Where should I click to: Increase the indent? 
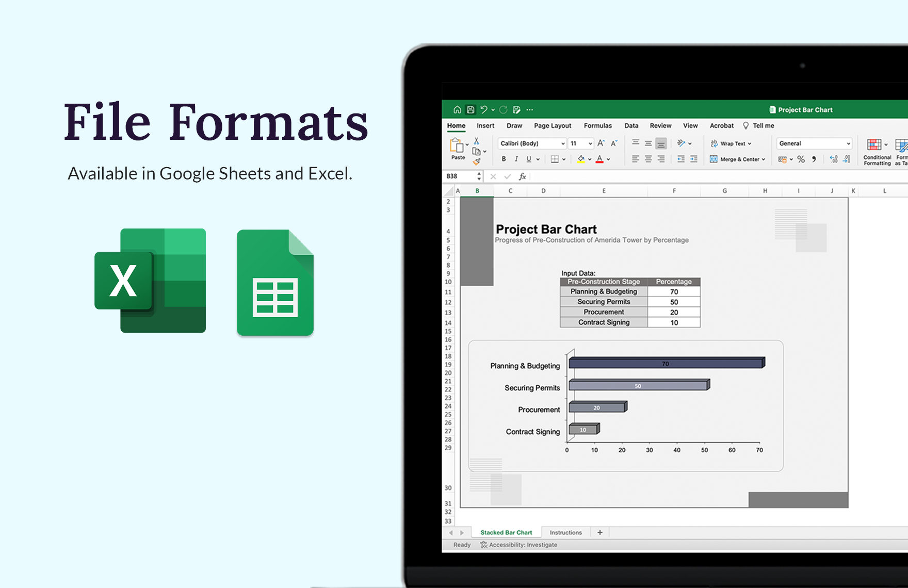tap(694, 159)
